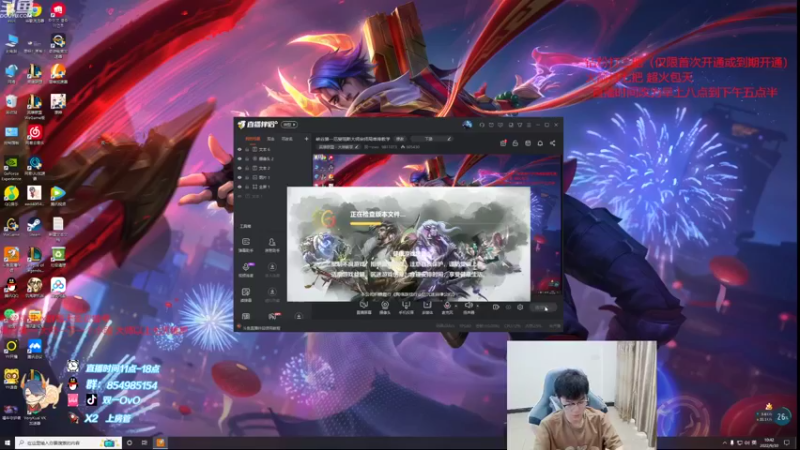The width and height of the screenshot is (800, 450).
Task: Hide the 文本 2 source with eye icon
Action: 240,168
